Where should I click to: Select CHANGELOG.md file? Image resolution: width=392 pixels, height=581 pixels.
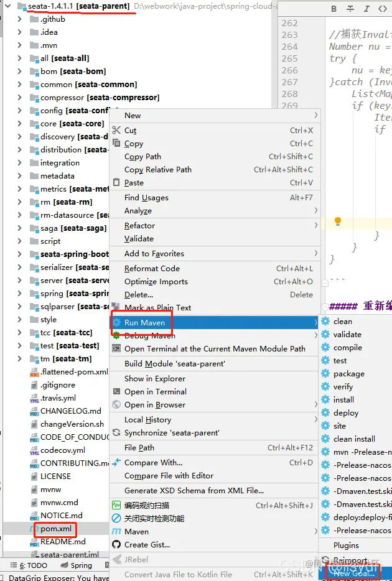pyautogui.click(x=71, y=411)
